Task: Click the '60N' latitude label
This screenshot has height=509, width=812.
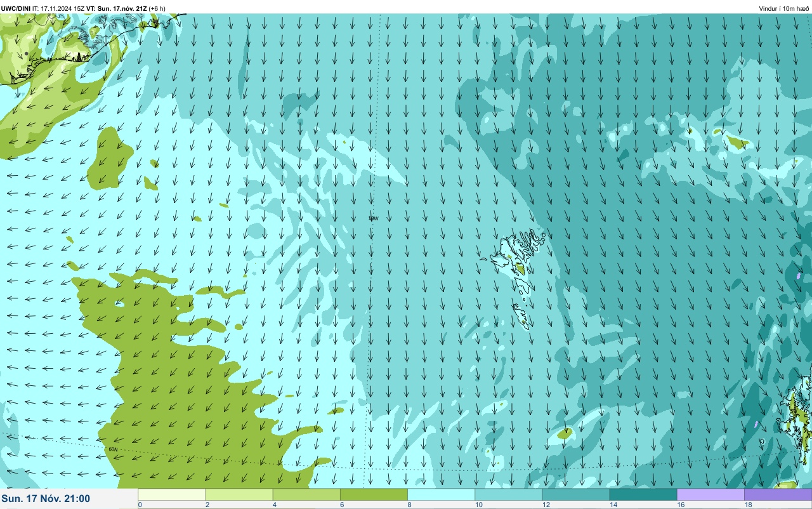Action: (x=114, y=449)
